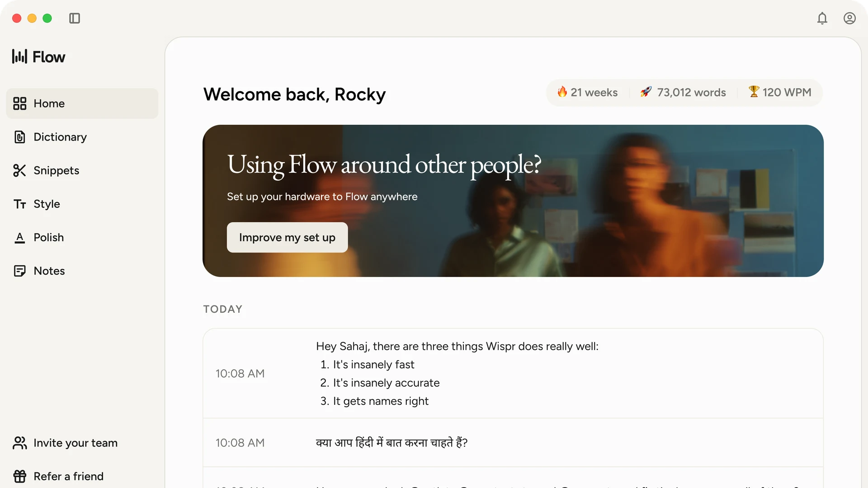This screenshot has width=868, height=488.
Task: Click the 21 weeks streak stat
Action: [587, 92]
